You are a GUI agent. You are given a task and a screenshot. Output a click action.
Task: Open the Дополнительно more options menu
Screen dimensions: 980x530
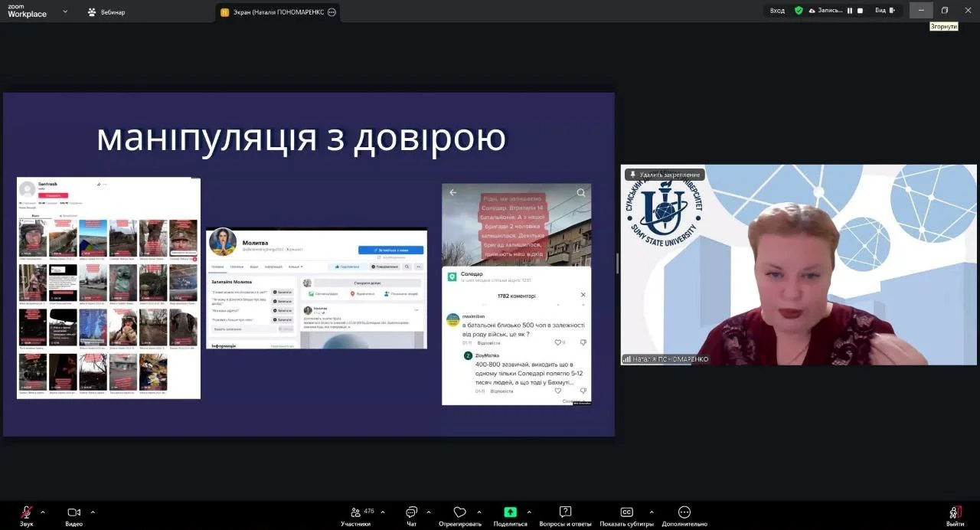(684, 512)
